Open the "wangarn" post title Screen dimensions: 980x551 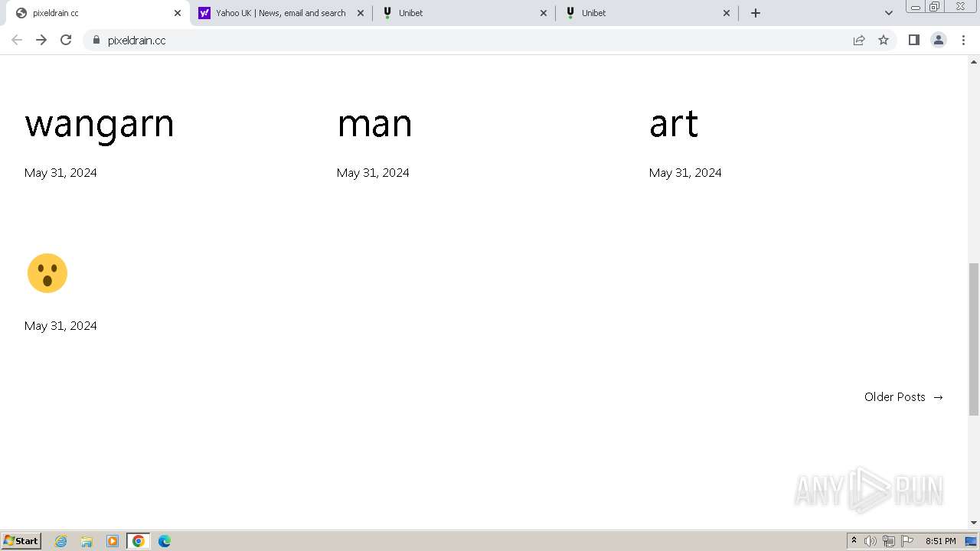(x=100, y=124)
